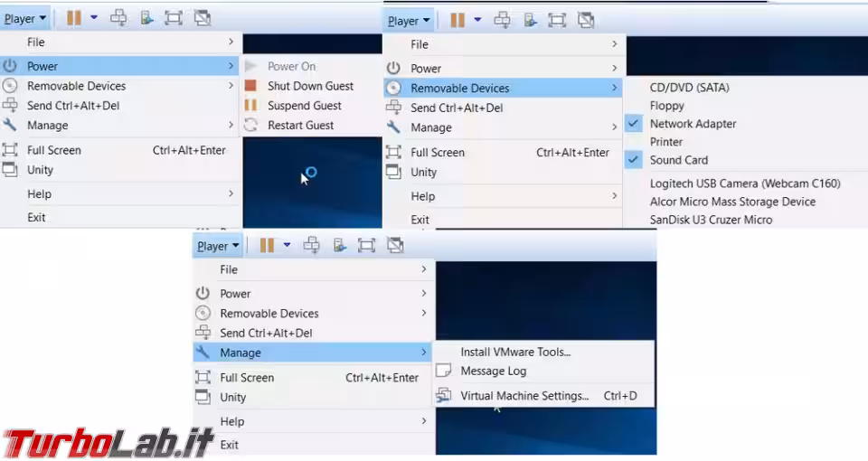Click toolbar Send Ctrl+Alt+Del icon in Power-submenu screenshot

[118, 18]
